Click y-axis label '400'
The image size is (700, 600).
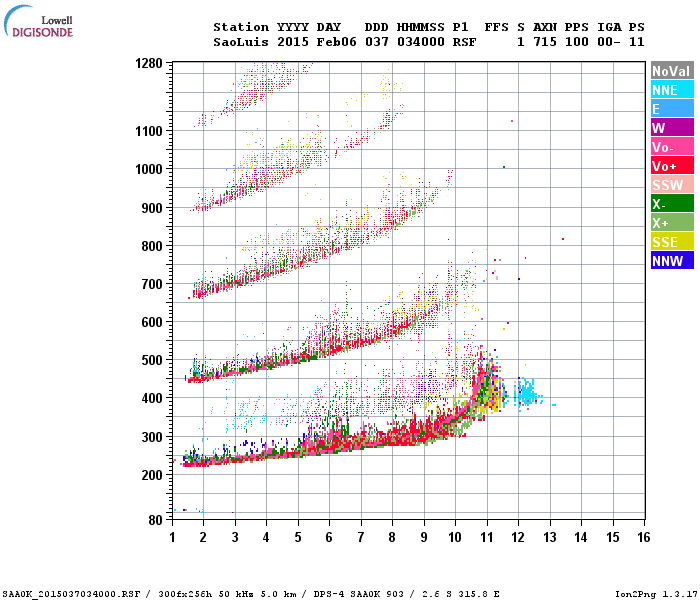pyautogui.click(x=152, y=398)
